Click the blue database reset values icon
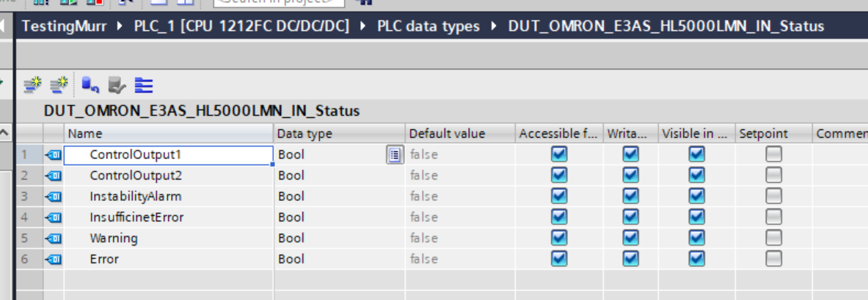868x300 pixels. (90, 85)
